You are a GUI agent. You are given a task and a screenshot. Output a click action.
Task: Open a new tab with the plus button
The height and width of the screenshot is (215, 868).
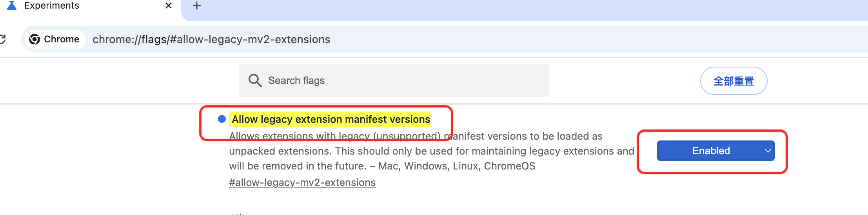coord(197,5)
